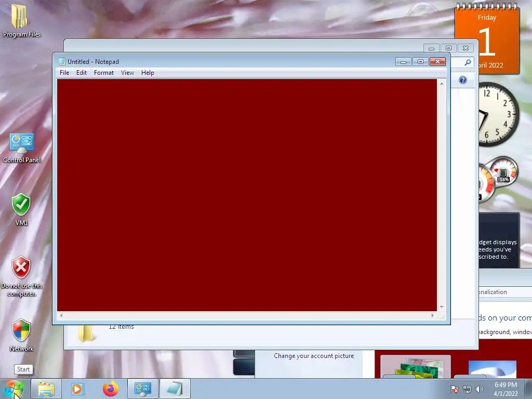Select the colorful theme thumbnail in Personalization
This screenshot has width=532, height=399.
[416, 367]
